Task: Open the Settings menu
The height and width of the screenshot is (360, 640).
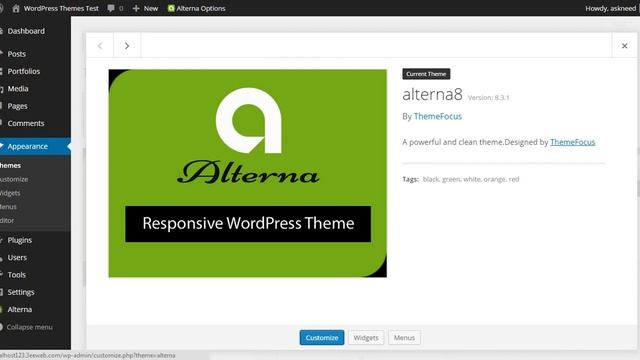Action: tap(21, 292)
